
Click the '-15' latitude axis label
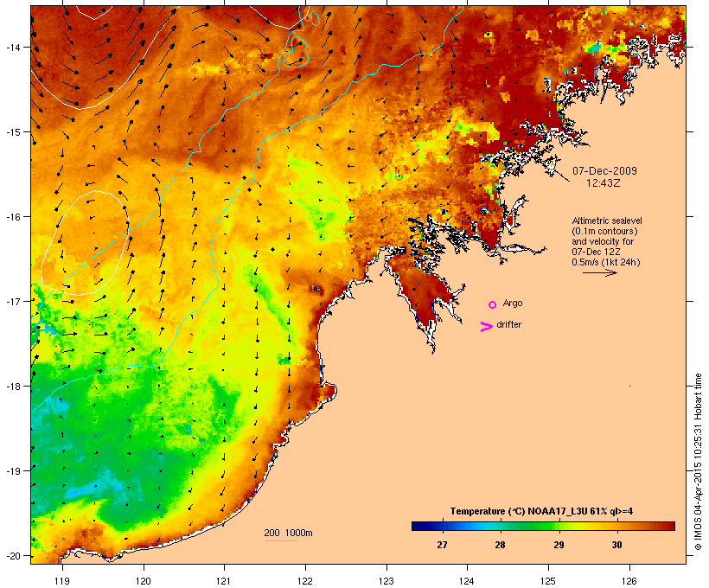[12, 132]
